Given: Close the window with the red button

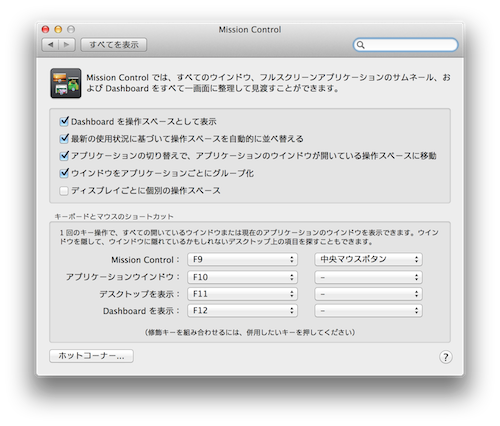Looking at the screenshot, I should 45,29.
